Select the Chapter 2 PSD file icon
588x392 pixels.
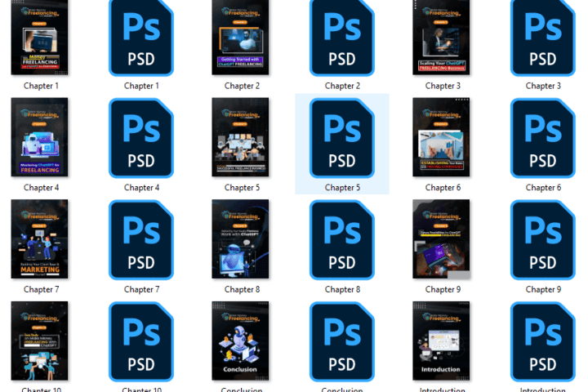click(x=342, y=38)
